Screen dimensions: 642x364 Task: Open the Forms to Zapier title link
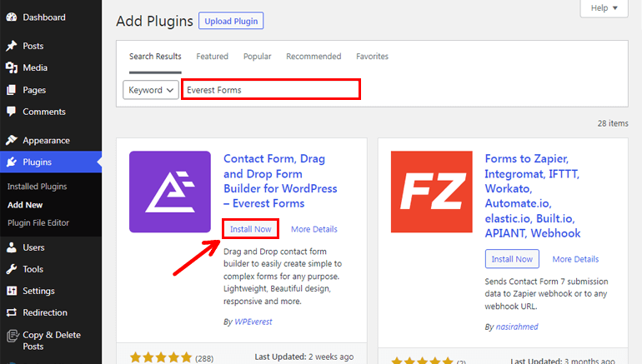[533, 196]
